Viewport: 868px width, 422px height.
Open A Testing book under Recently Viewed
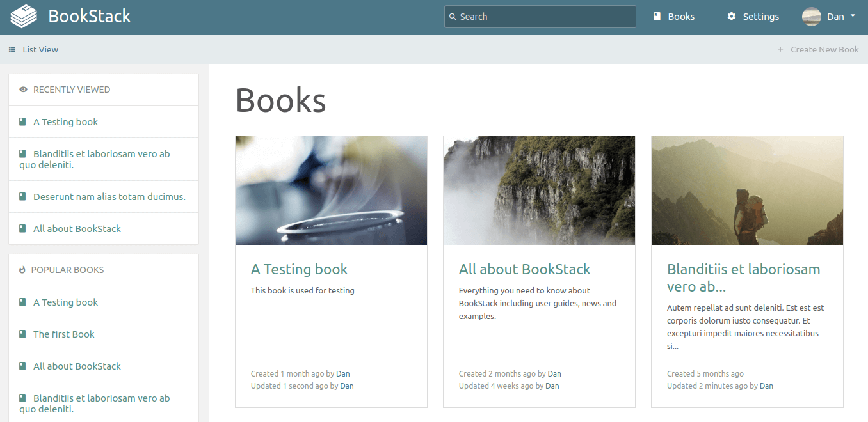pyautogui.click(x=65, y=122)
